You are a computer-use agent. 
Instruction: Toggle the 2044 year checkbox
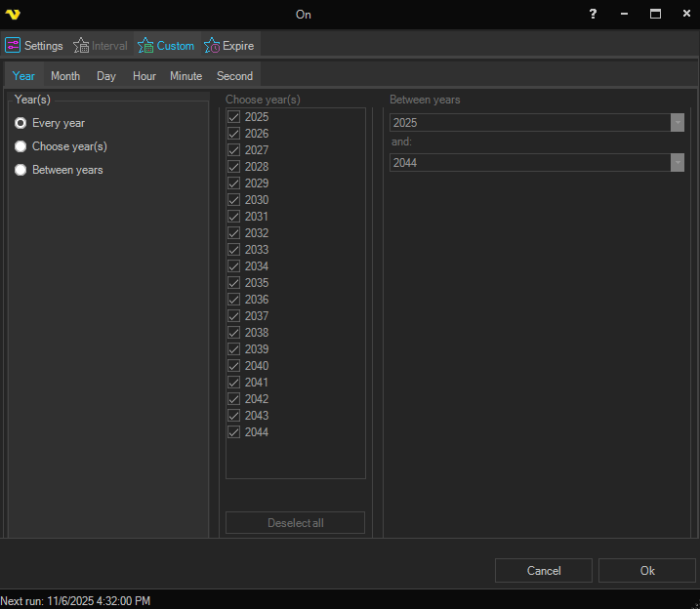click(234, 432)
